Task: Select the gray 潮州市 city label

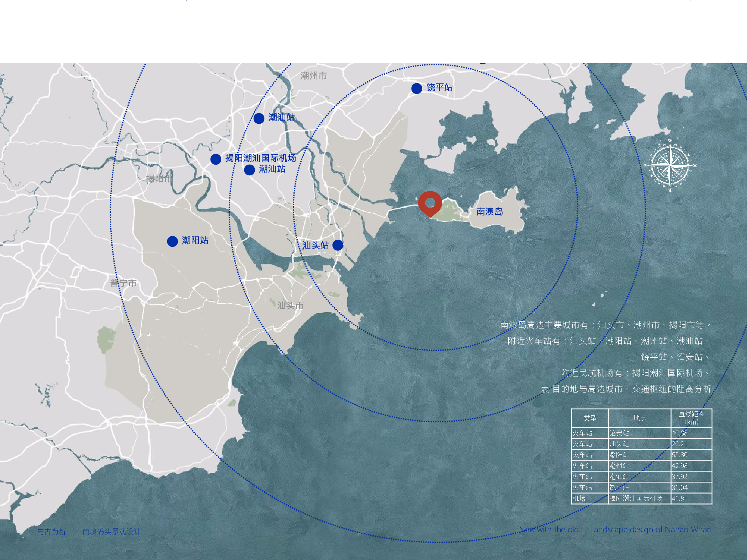Action: (313, 75)
